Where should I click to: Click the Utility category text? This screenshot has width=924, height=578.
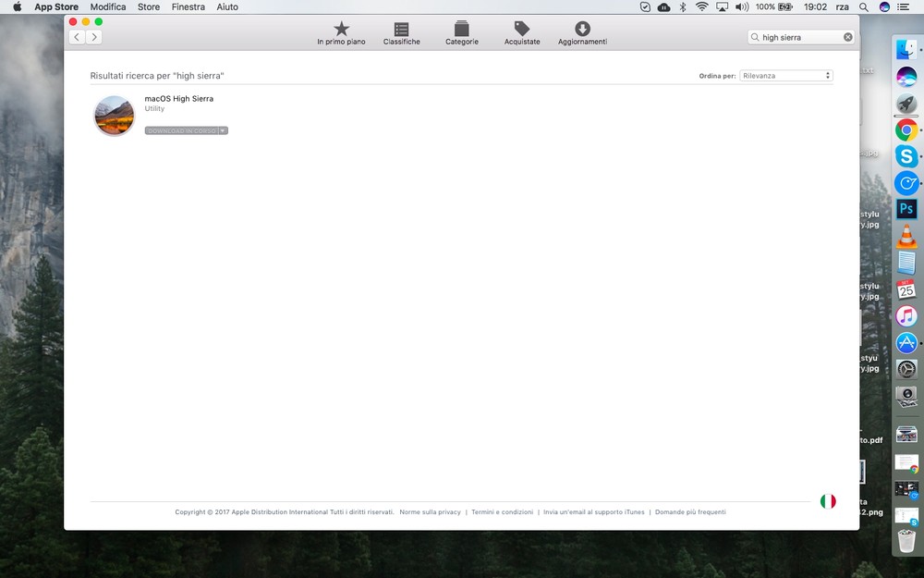[x=154, y=108]
